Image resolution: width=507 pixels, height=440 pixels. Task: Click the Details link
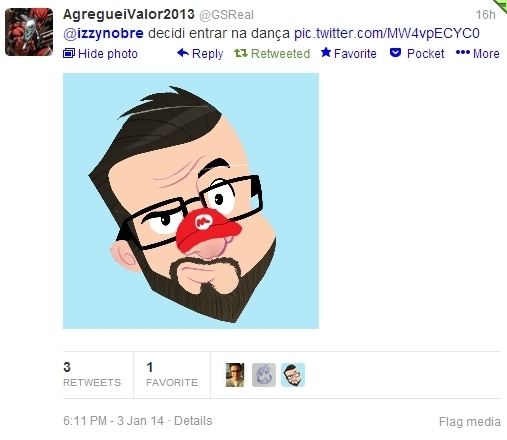[193, 421]
